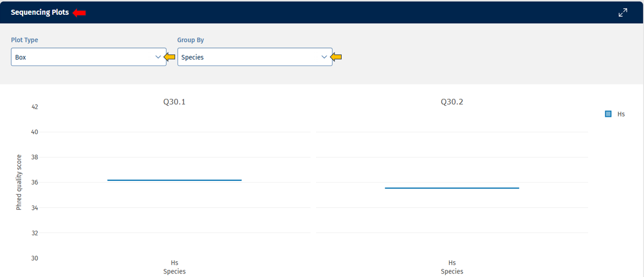This screenshot has width=644, height=277.
Task: Click the red arrow beside Sequencing Plots
Action: tap(79, 13)
